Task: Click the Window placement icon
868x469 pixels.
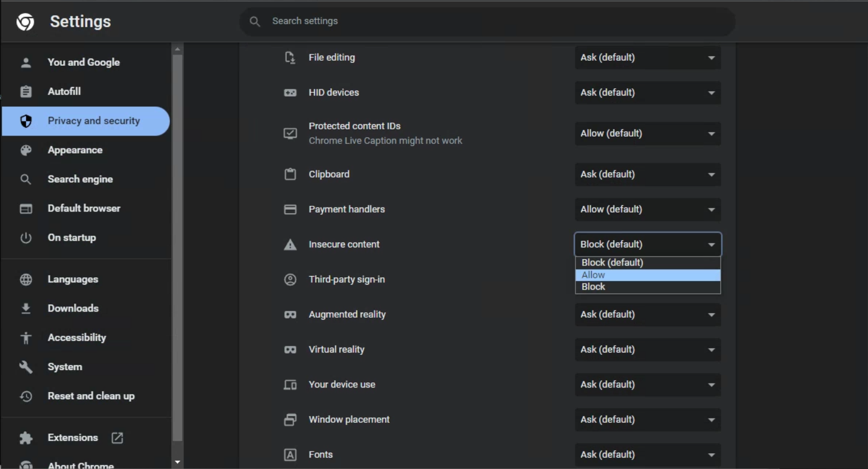Action: (290, 420)
